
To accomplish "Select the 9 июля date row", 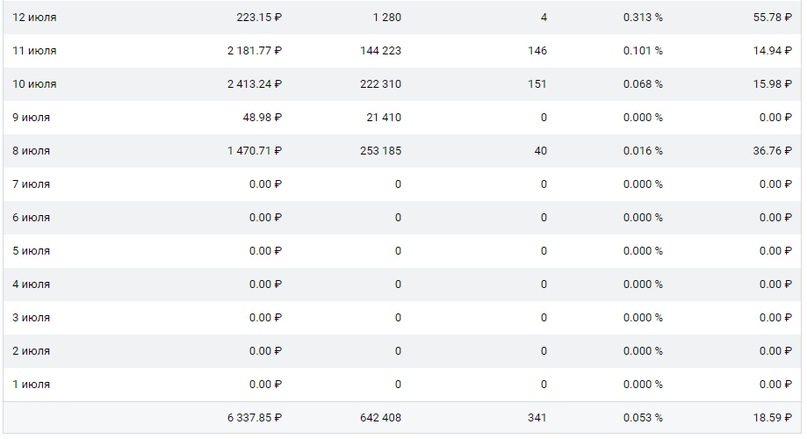I will 402,117.
